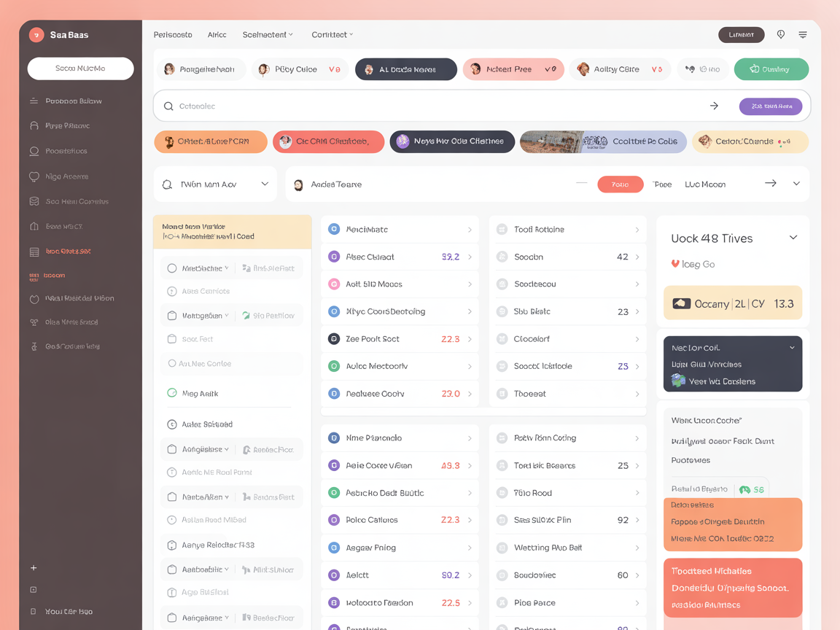Click the purple button in search bar
840x630 pixels.
click(770, 106)
